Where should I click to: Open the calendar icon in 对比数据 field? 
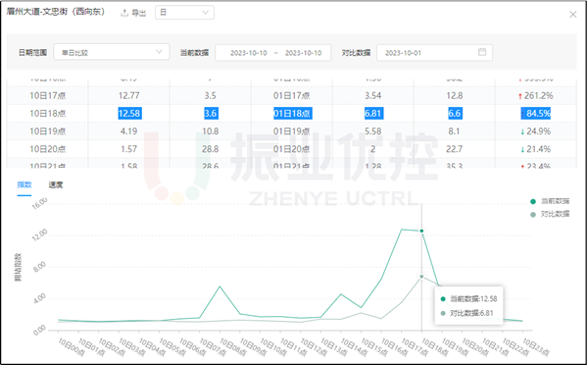482,52
